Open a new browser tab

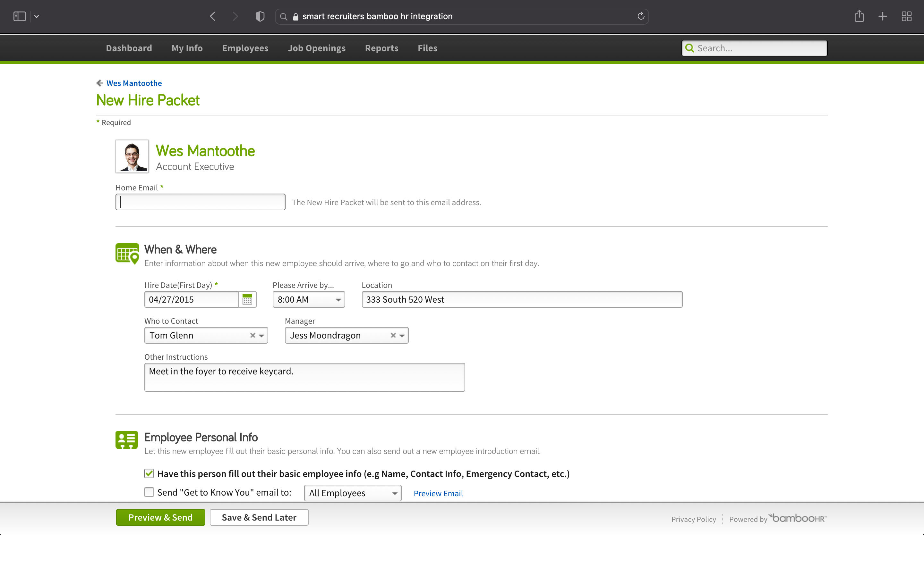(x=883, y=16)
